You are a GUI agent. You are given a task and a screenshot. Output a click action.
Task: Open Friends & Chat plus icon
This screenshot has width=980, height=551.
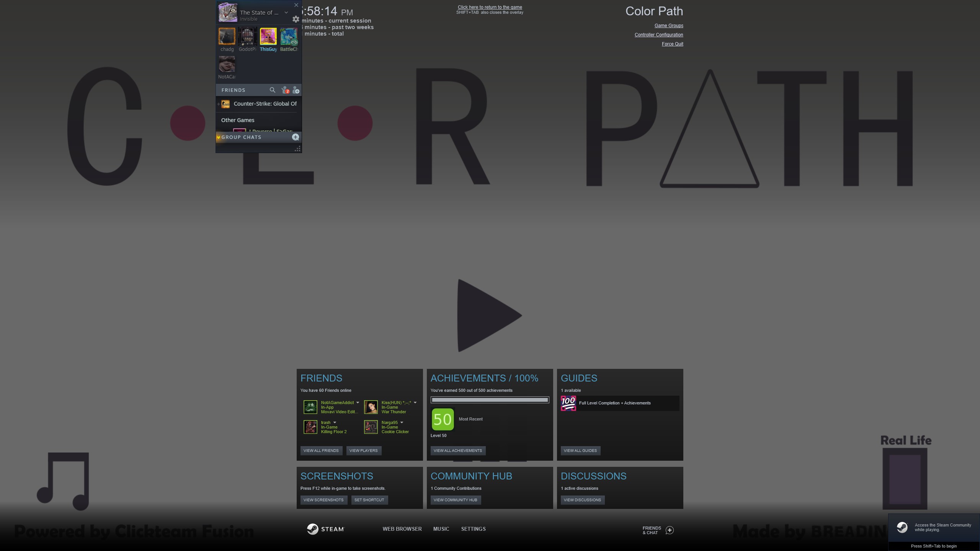coord(670,530)
